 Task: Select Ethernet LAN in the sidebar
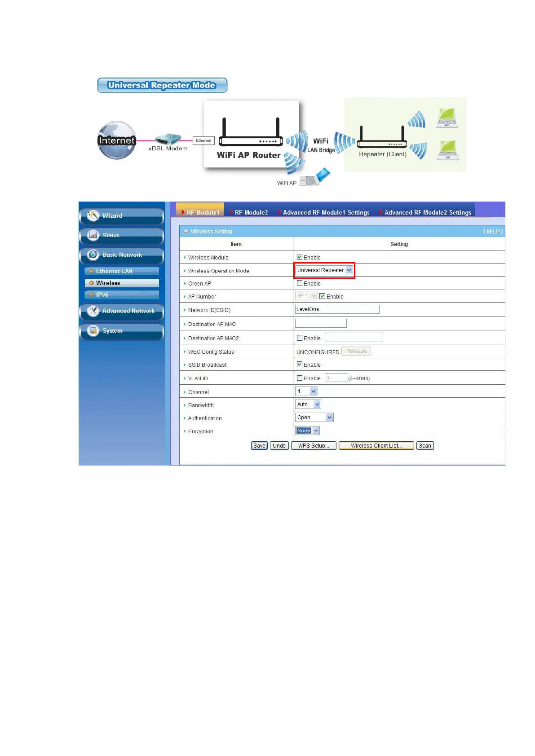[x=122, y=271]
